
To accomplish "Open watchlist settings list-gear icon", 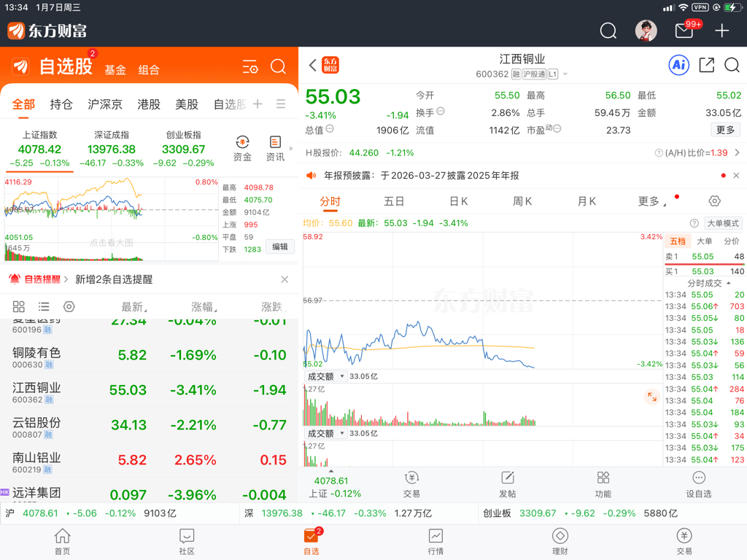I will pos(250,66).
